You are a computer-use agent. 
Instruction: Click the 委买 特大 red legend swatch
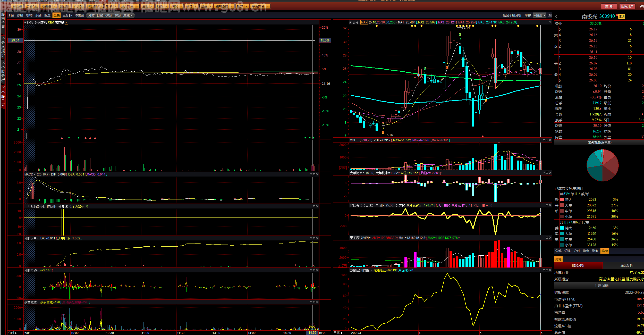click(562, 200)
